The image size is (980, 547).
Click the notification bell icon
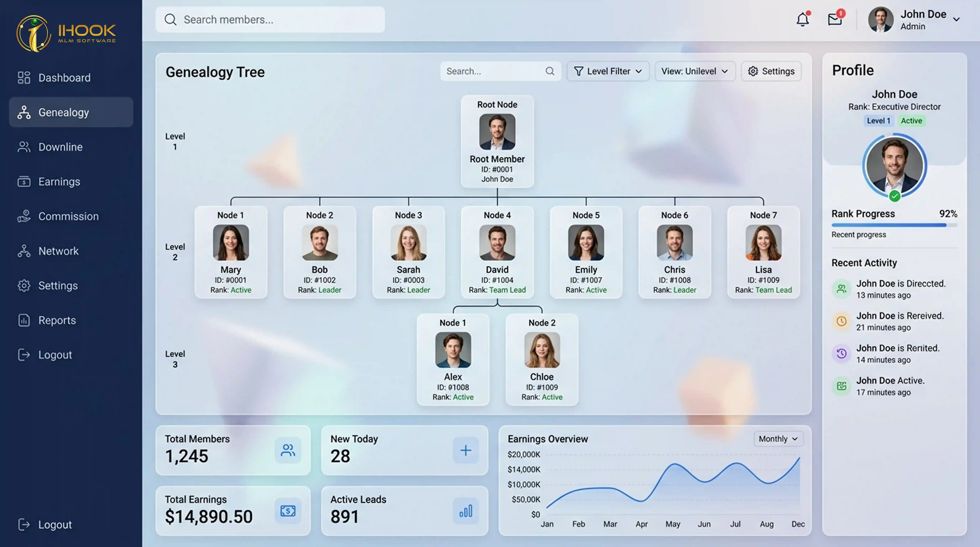pyautogui.click(x=803, y=19)
